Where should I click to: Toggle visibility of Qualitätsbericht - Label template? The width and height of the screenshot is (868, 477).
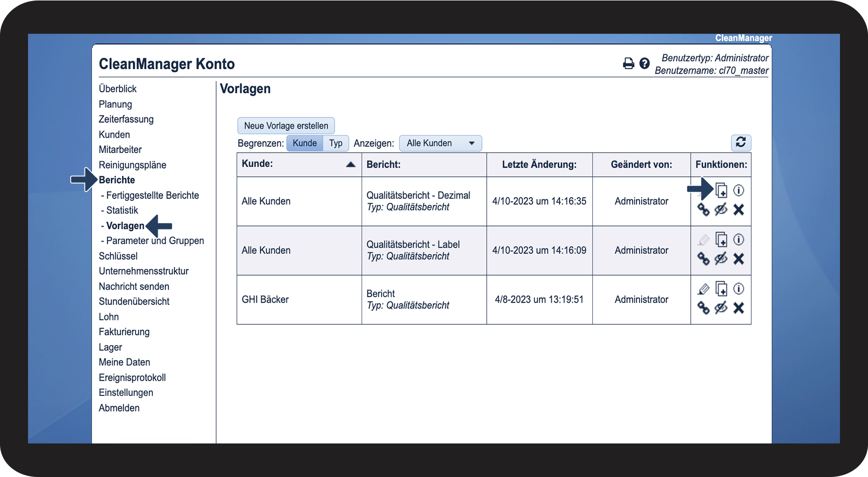point(721,259)
